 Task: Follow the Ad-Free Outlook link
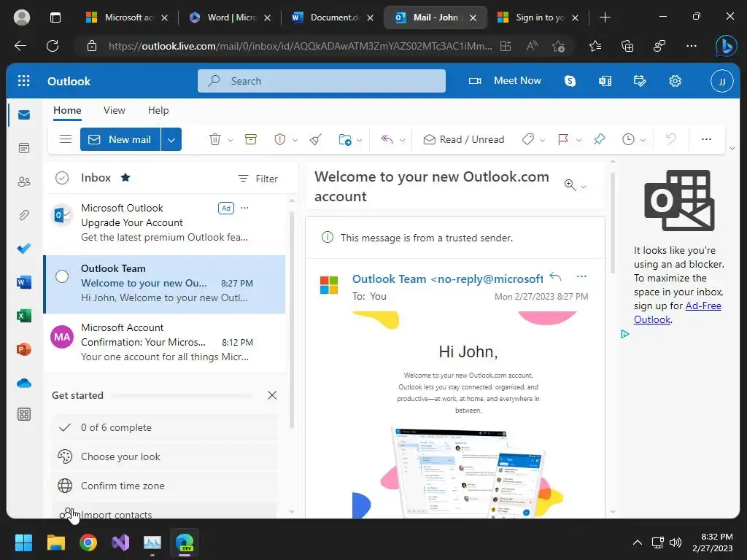(x=678, y=312)
